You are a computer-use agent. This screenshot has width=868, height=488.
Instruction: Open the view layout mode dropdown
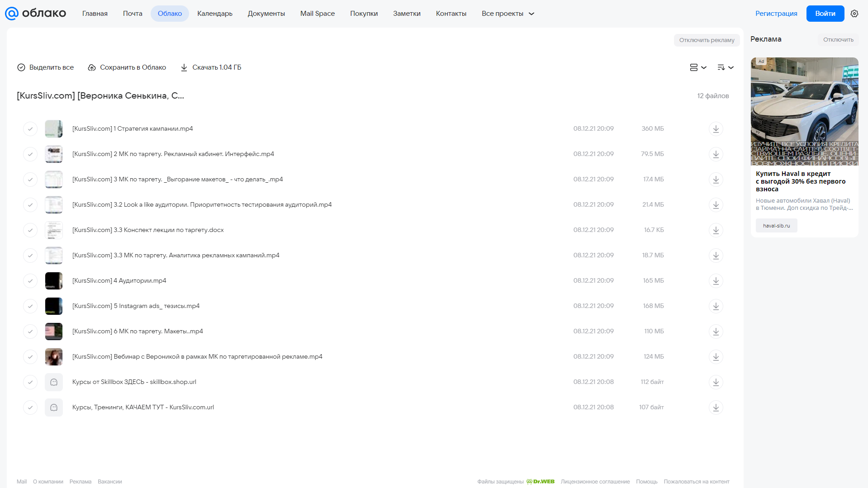point(698,67)
